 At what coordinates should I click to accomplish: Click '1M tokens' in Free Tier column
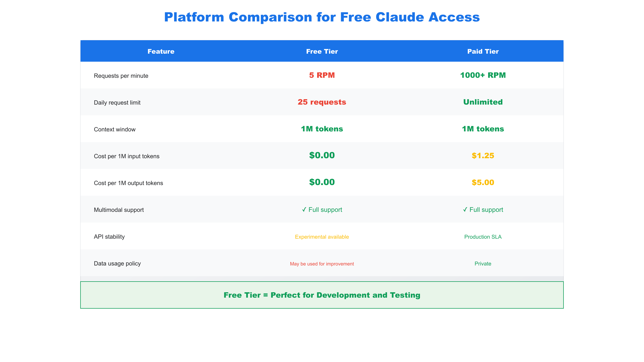[x=322, y=129]
